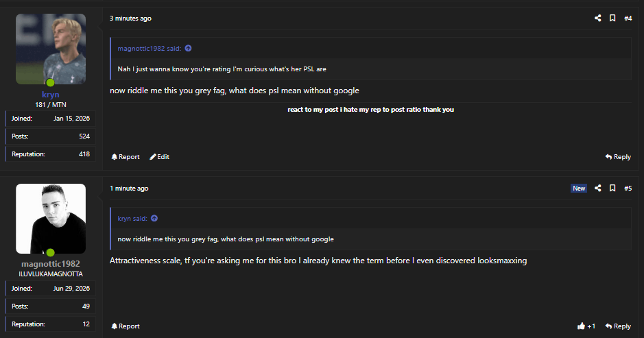This screenshot has width=644, height=338.
Task: Click kryn's avatar image
Action: tap(51, 49)
